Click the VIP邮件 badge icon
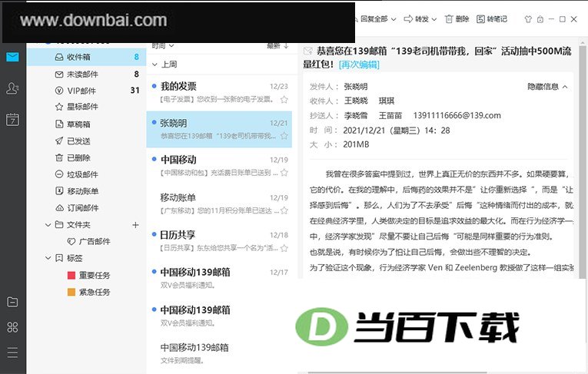 pos(59,91)
